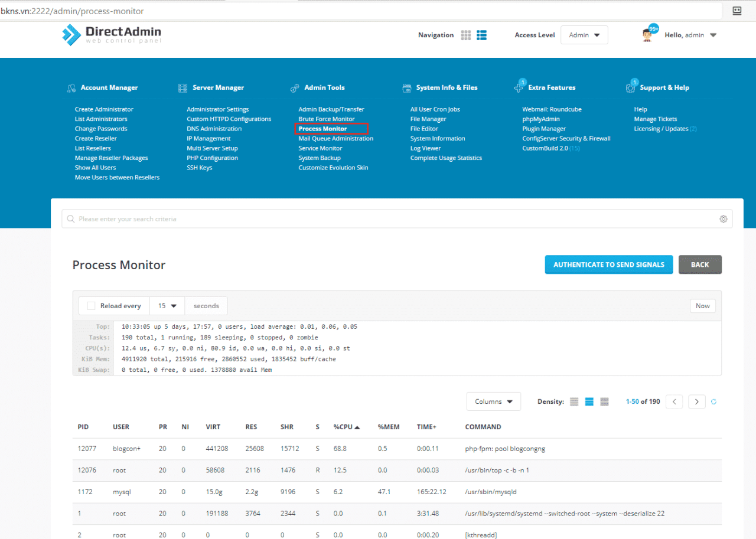This screenshot has width=756, height=539.
Task: Enable the Reload every checkbox
Action: tap(91, 306)
